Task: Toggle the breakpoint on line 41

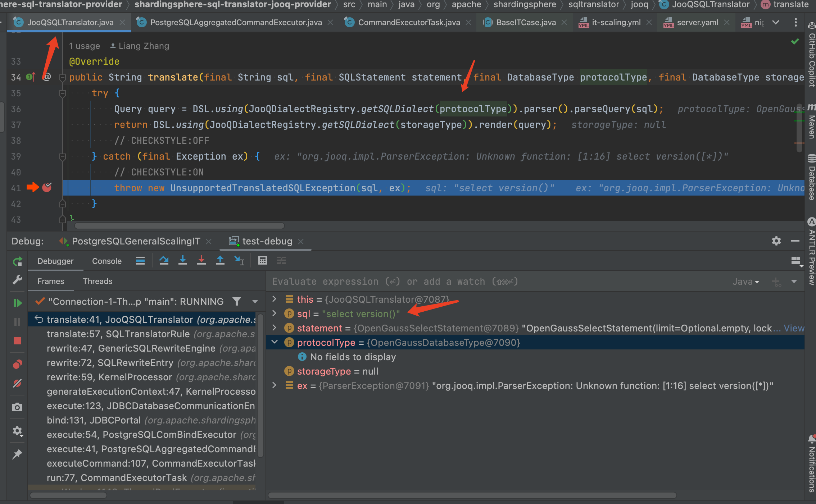Action: (47, 187)
